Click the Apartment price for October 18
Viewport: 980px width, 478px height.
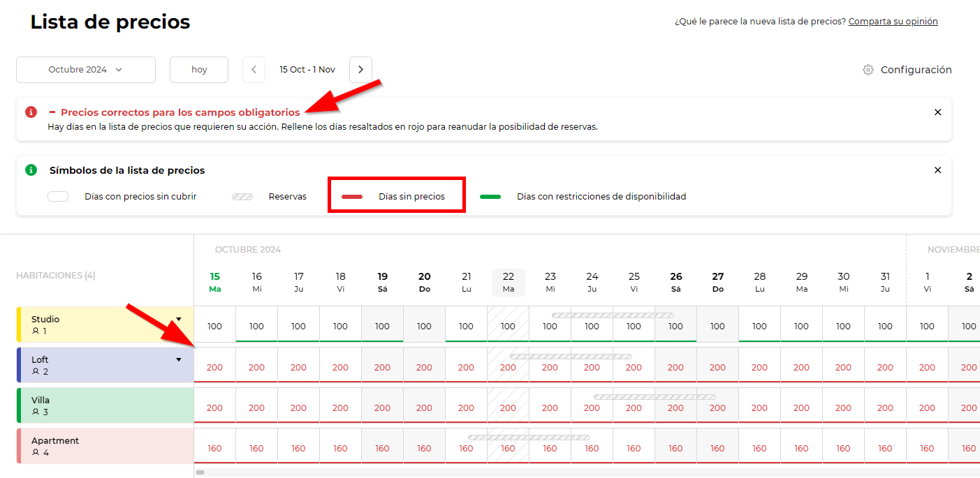click(340, 448)
